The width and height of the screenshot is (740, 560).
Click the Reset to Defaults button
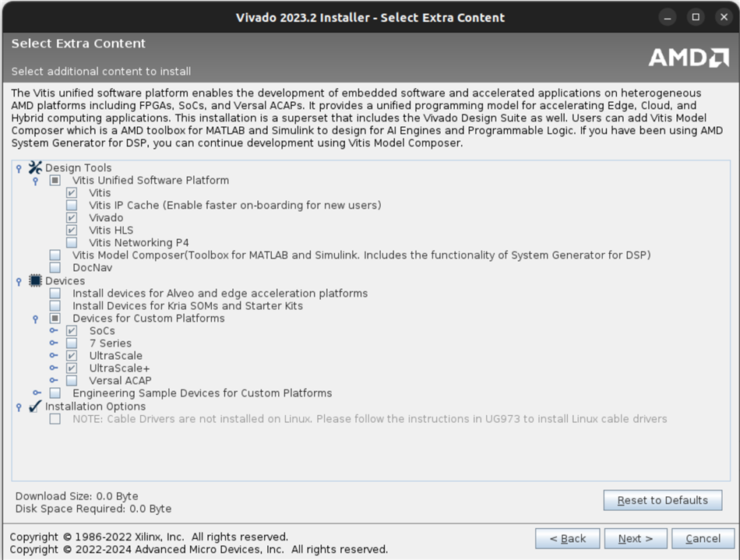pos(663,500)
